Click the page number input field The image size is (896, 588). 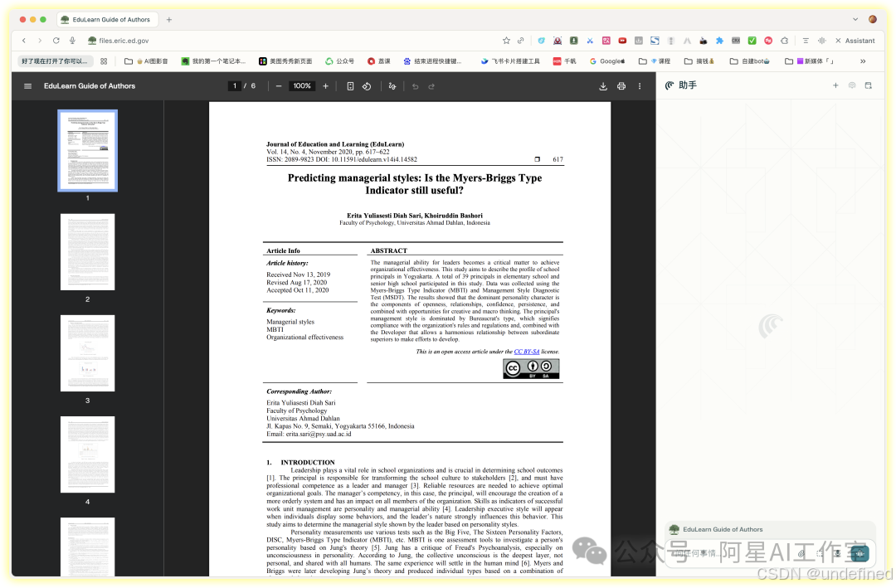point(234,86)
